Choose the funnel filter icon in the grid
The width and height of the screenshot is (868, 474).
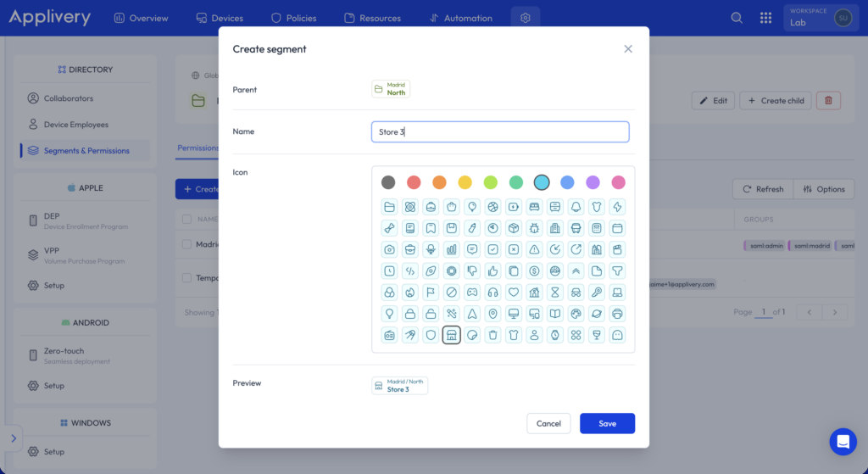coord(617,270)
